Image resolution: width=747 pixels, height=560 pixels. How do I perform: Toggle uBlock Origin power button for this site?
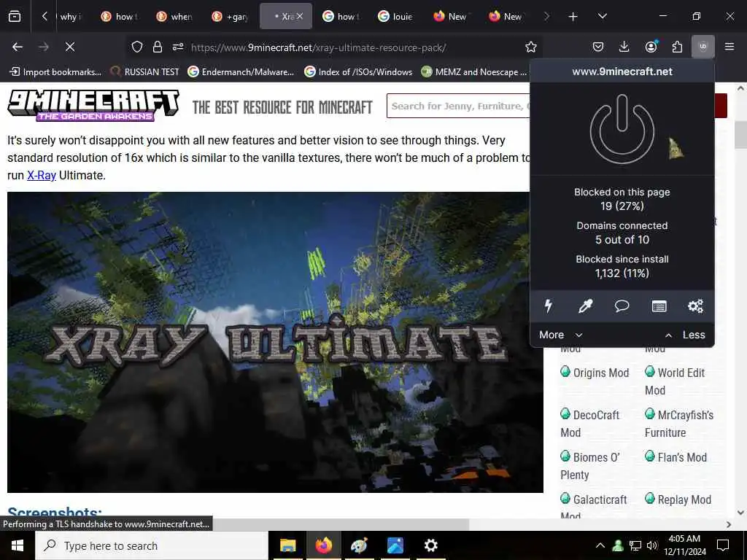(x=622, y=129)
